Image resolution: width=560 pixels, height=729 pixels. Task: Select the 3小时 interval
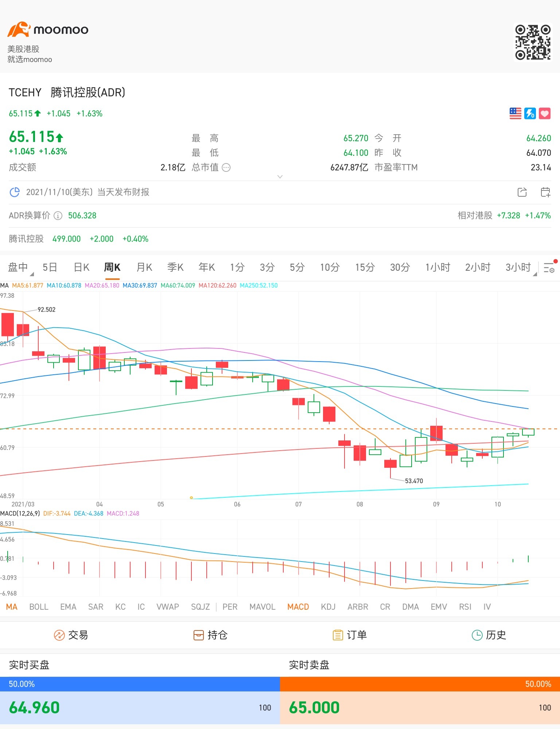518,267
